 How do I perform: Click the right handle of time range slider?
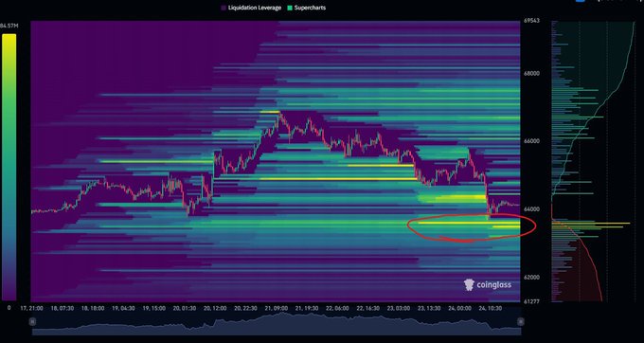coord(520,322)
